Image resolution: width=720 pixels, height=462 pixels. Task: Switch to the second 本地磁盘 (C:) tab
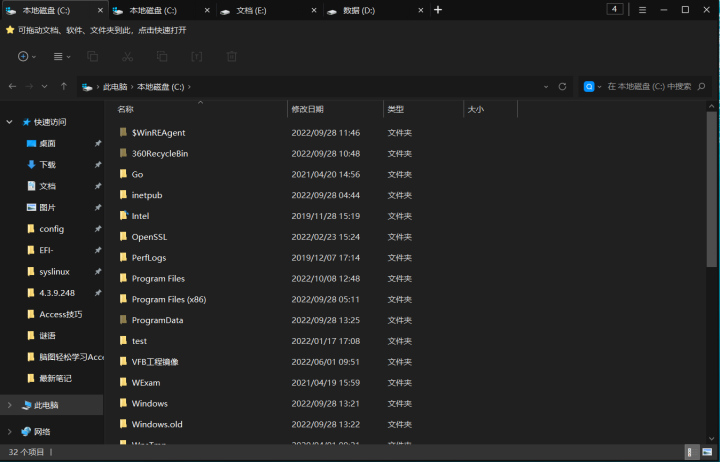pyautogui.click(x=162, y=10)
